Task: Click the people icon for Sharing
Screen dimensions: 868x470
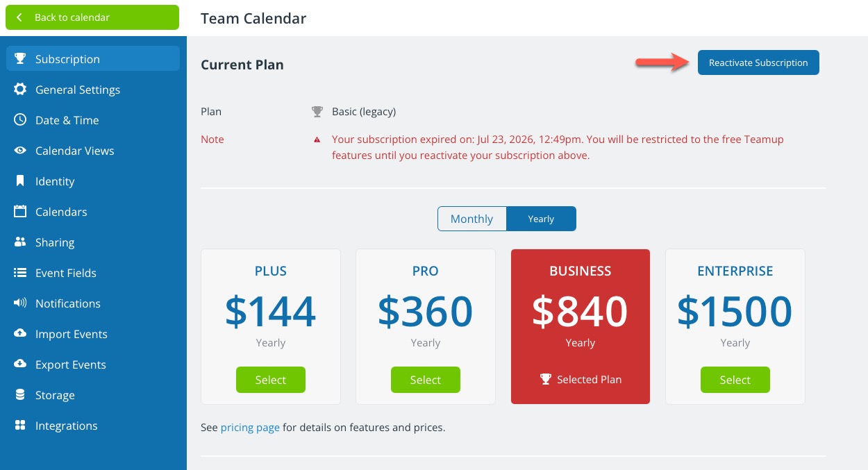Action: coord(20,242)
